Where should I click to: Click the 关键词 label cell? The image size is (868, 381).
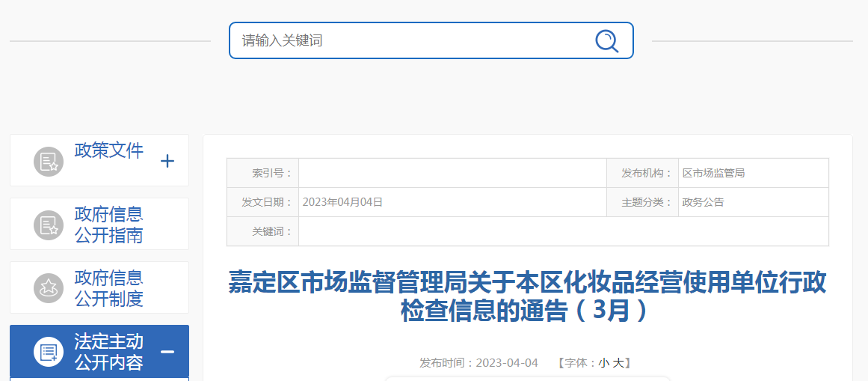263,231
